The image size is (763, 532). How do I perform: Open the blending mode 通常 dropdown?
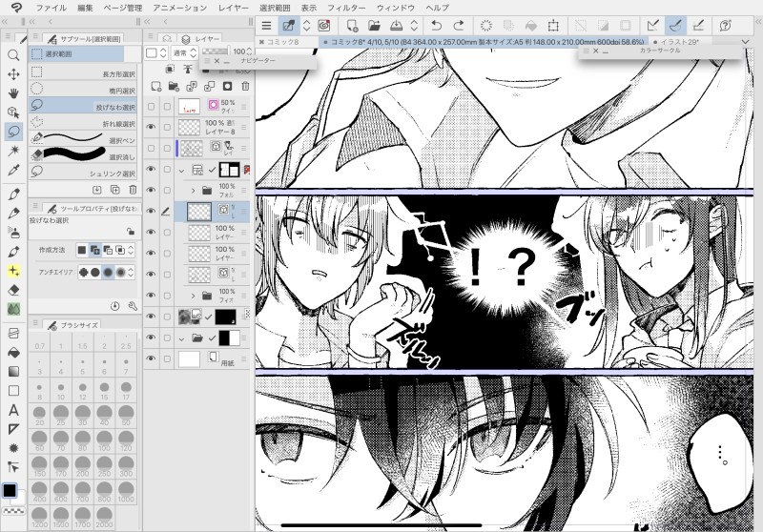184,52
